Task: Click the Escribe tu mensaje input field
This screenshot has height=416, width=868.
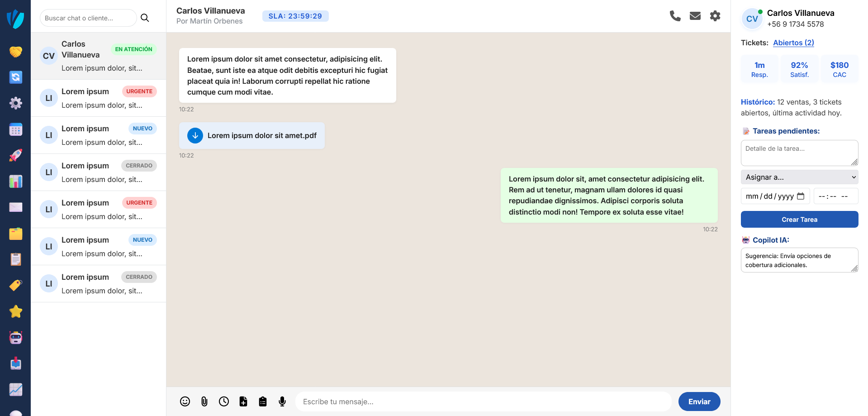Action: [x=483, y=402]
